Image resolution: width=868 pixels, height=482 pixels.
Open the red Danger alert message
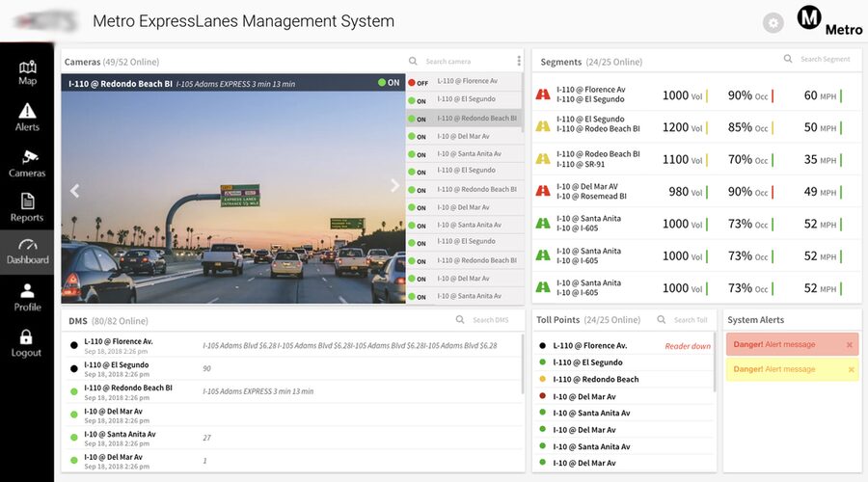[792, 344]
